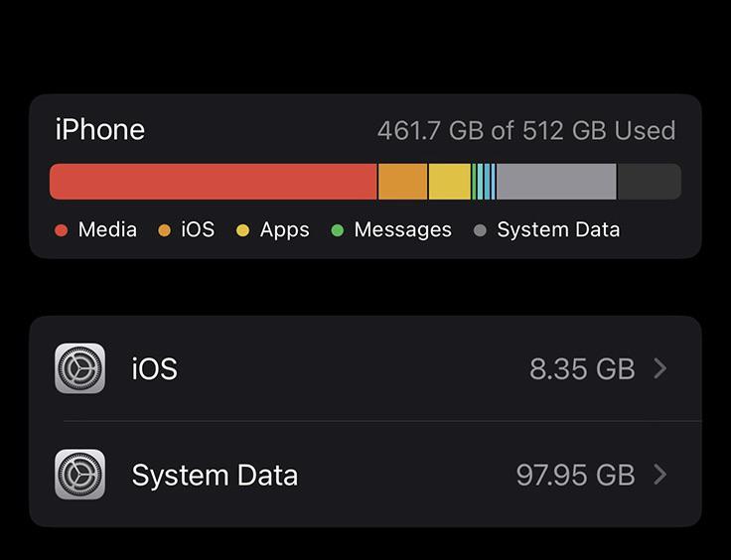The image size is (731, 560).
Task: Click the yellow Apps legend dot
Action: click(242, 230)
